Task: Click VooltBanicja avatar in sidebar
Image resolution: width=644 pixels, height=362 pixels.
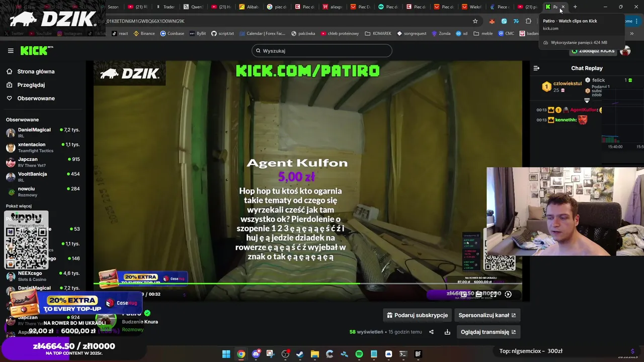Action: tap(11, 177)
